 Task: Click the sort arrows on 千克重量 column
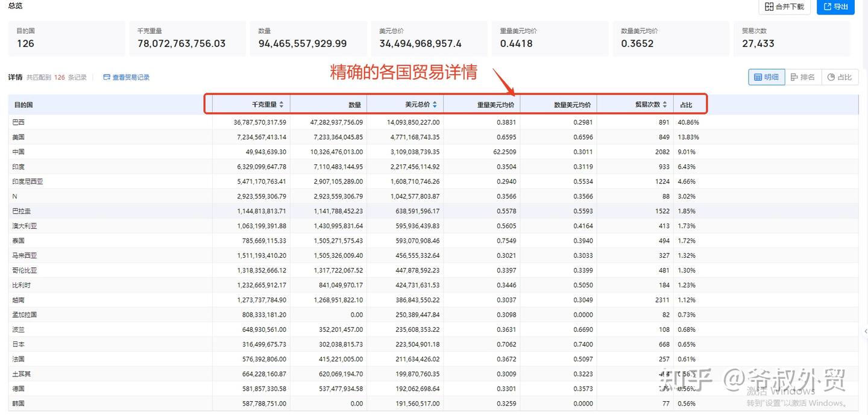283,104
